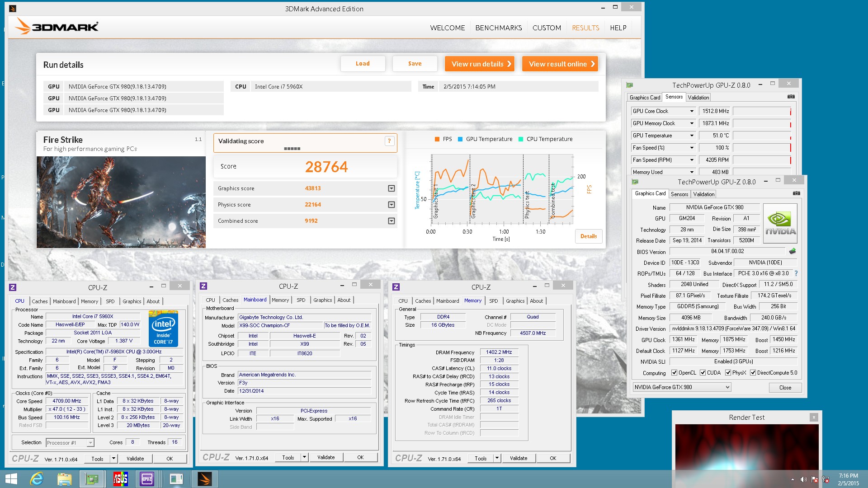The height and width of the screenshot is (488, 868).
Task: Click the orange FPS legend swatch
Action: point(437,139)
